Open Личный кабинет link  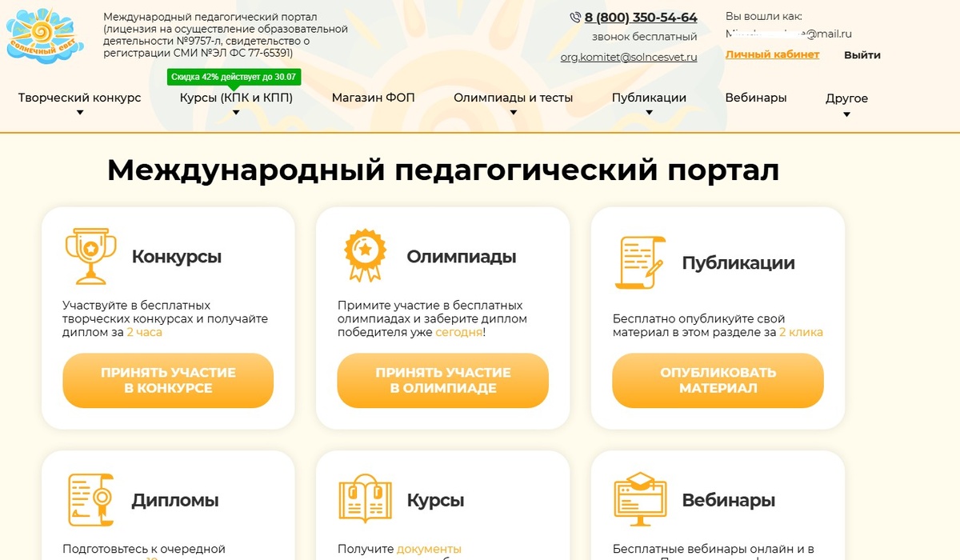772,54
